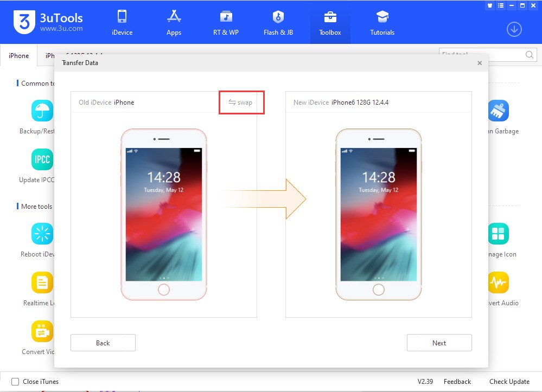Screen dimensions: 542x392
Task: Open Backup/Restore umbrella tool
Action: (42, 111)
